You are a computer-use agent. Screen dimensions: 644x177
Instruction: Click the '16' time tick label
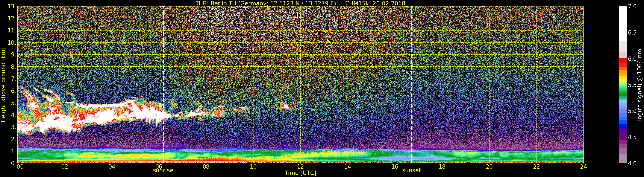click(395, 166)
